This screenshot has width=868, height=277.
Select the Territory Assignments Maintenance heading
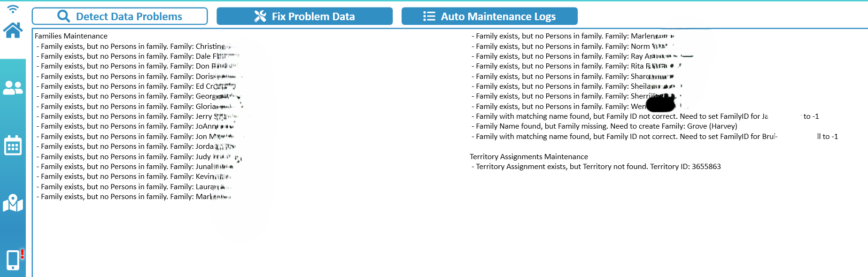point(528,157)
